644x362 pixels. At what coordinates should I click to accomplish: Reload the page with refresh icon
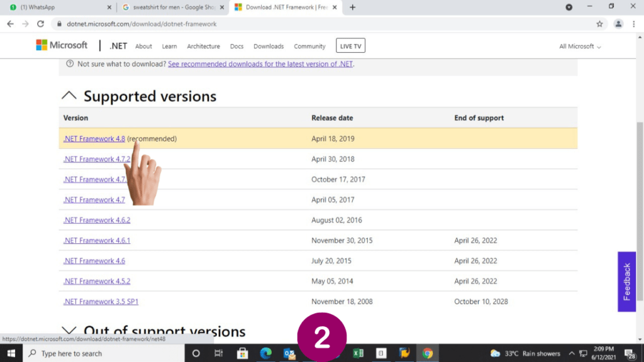click(40, 24)
